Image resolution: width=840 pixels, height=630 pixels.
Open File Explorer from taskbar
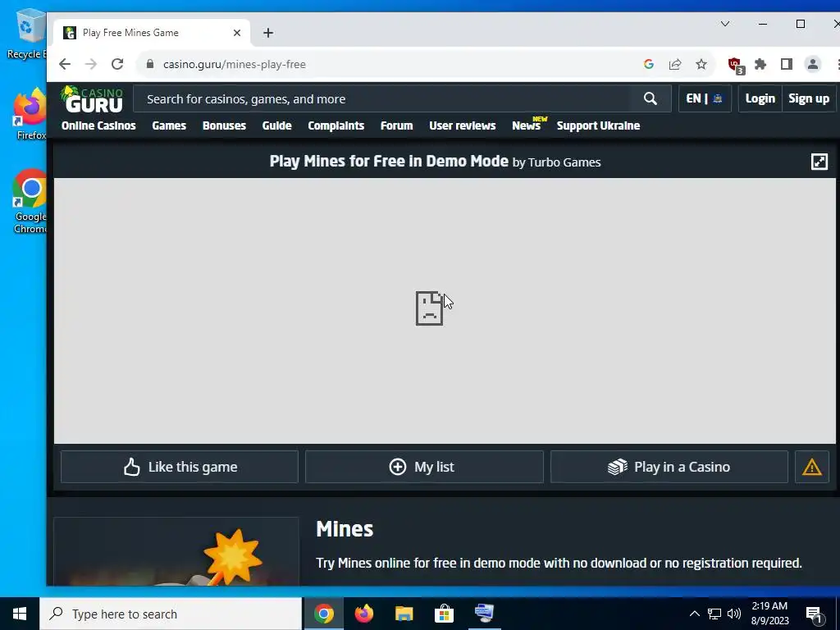(x=404, y=614)
